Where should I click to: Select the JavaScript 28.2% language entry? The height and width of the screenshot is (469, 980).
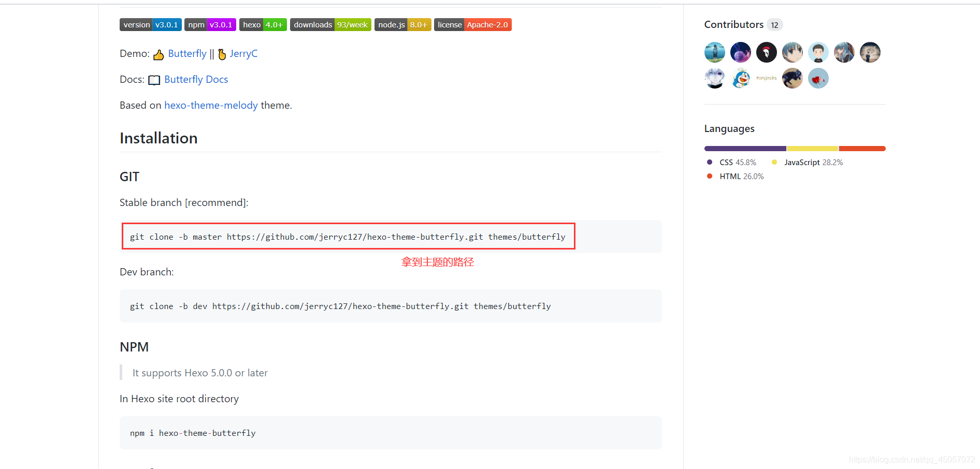(807, 163)
